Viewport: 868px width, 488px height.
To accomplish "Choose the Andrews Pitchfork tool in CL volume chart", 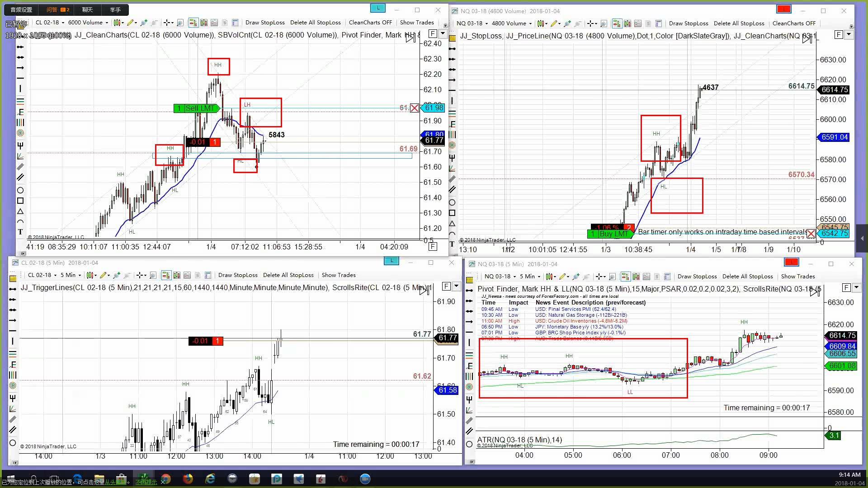I will (x=20, y=145).
